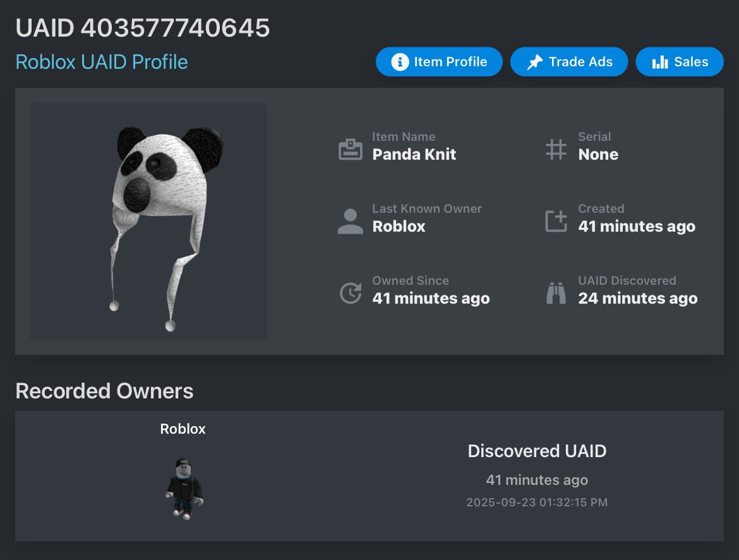Open the Item Profile button
The image size is (739, 560).
tap(439, 62)
